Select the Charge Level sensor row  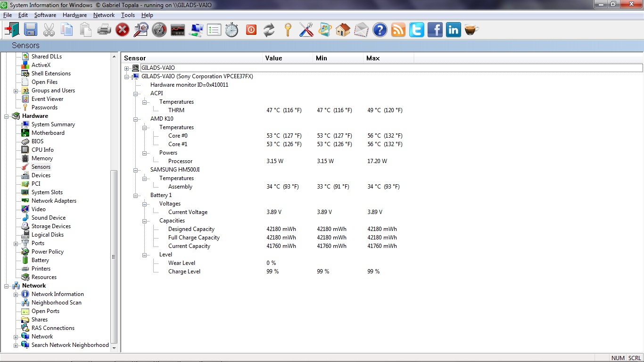tap(184, 271)
